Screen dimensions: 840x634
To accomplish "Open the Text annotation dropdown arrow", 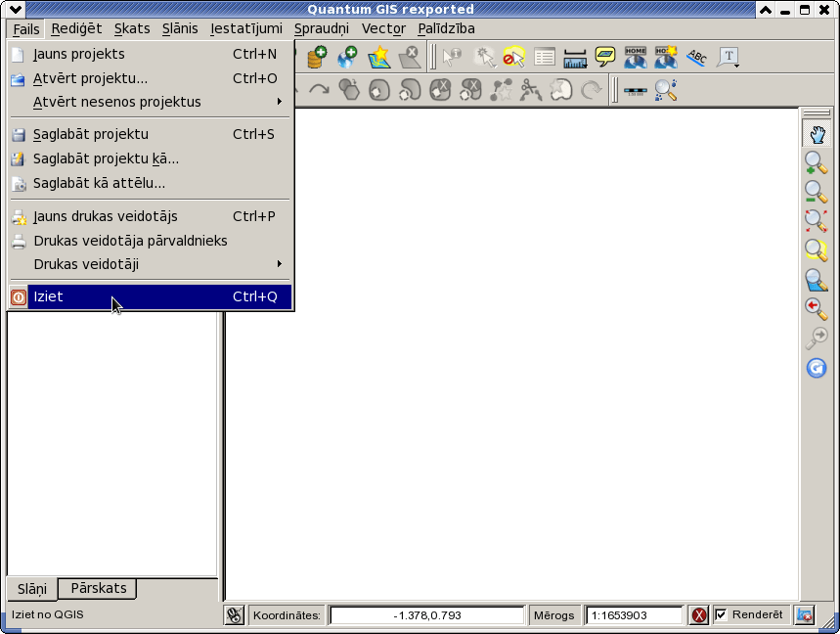I will pos(737,66).
